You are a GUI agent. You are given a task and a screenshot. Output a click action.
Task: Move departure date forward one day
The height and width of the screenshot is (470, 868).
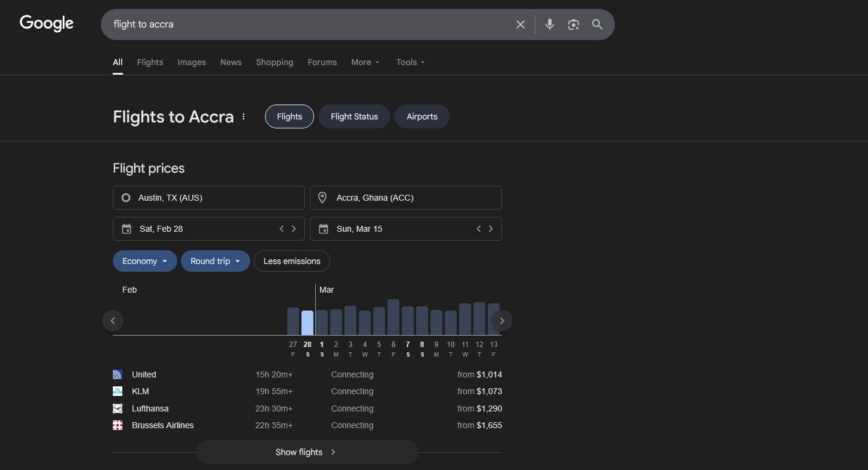(x=294, y=229)
